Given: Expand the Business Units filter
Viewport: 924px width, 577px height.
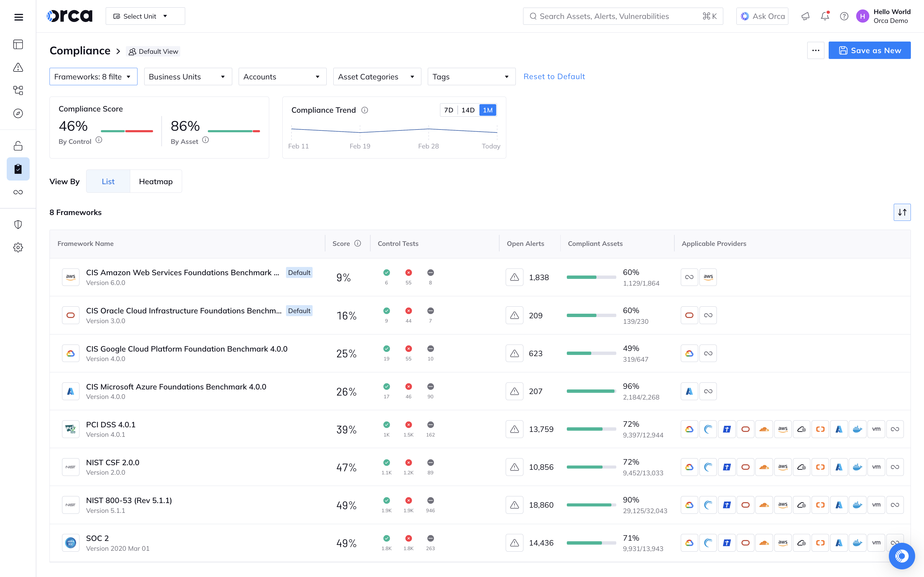Looking at the screenshot, I should point(187,76).
